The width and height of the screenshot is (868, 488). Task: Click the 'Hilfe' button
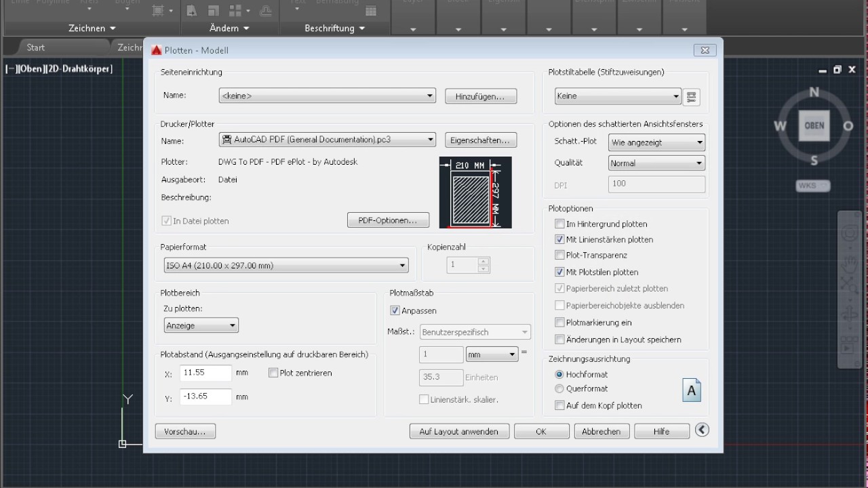[662, 431]
